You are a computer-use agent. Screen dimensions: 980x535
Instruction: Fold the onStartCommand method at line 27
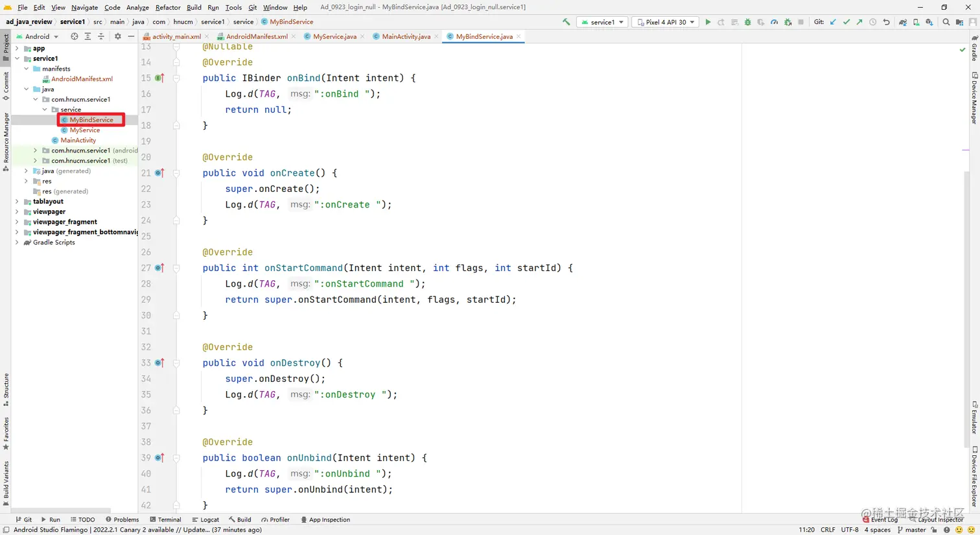tap(176, 268)
